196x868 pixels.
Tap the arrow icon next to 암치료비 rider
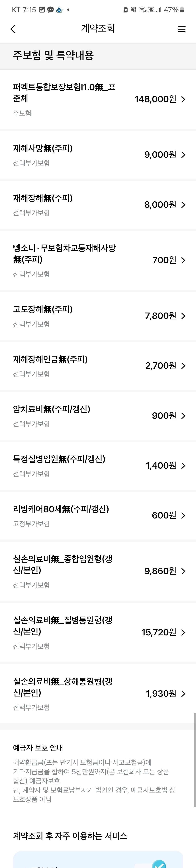(183, 416)
